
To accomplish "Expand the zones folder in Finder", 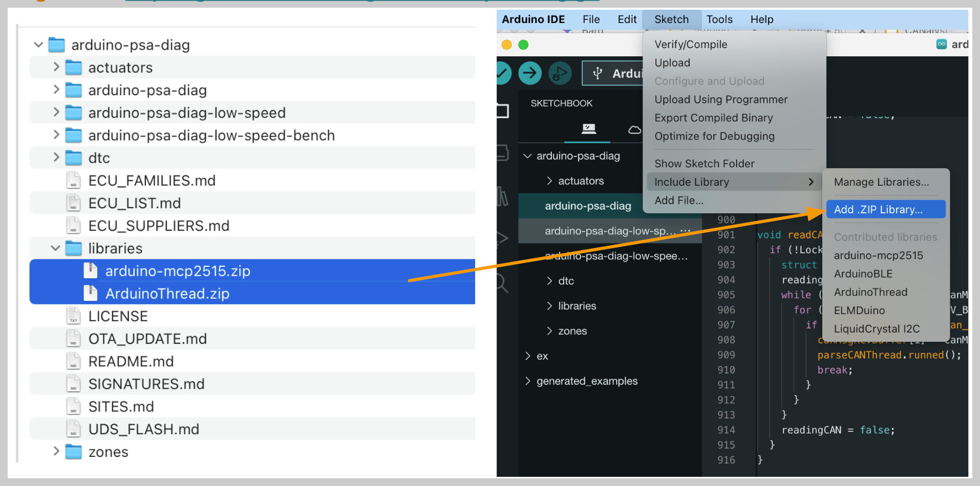I will pos(56,451).
